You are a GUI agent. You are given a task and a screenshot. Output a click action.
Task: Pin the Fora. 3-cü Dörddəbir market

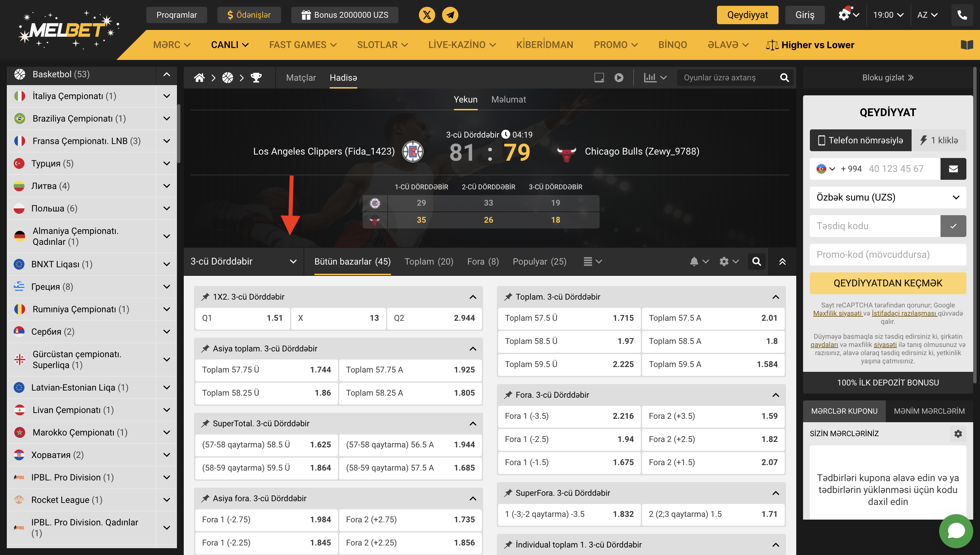pyautogui.click(x=508, y=395)
